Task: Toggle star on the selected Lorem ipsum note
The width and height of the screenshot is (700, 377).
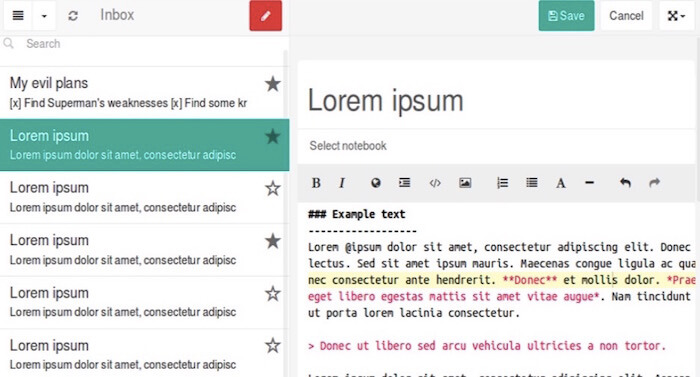Action: coord(273,136)
